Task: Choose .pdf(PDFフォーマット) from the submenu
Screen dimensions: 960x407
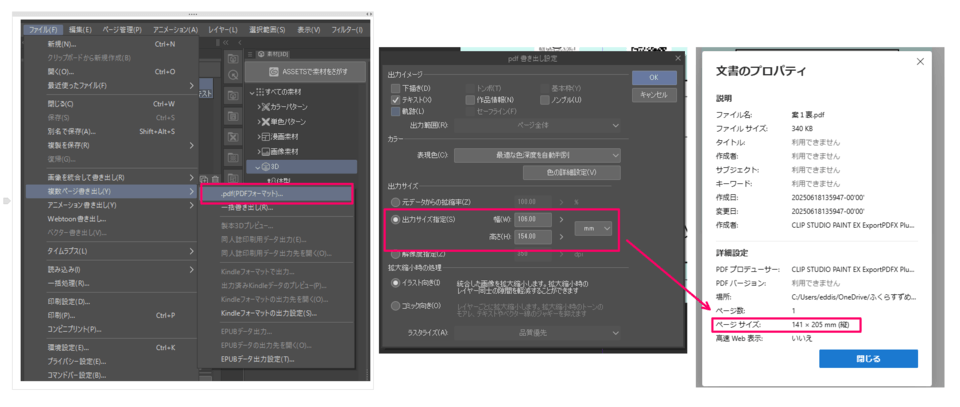Action: click(x=252, y=193)
